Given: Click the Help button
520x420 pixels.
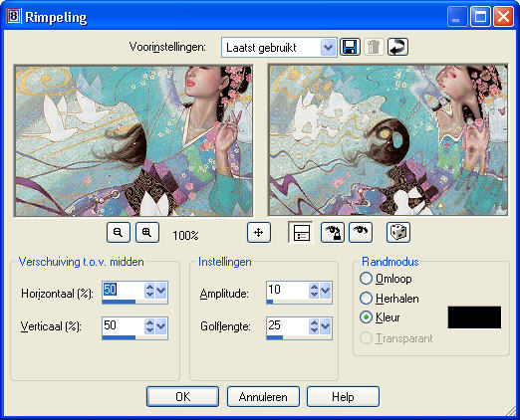Looking at the screenshot, I should tap(343, 396).
